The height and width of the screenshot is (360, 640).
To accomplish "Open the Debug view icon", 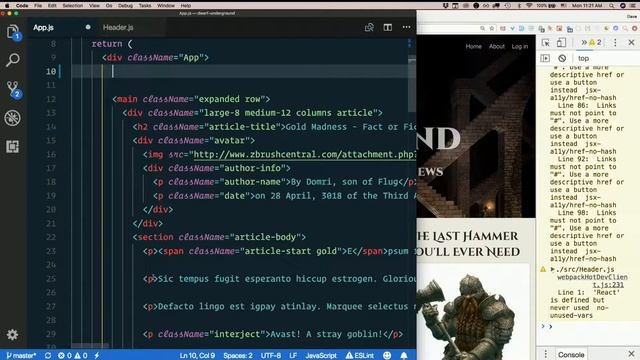I will click(x=12, y=118).
